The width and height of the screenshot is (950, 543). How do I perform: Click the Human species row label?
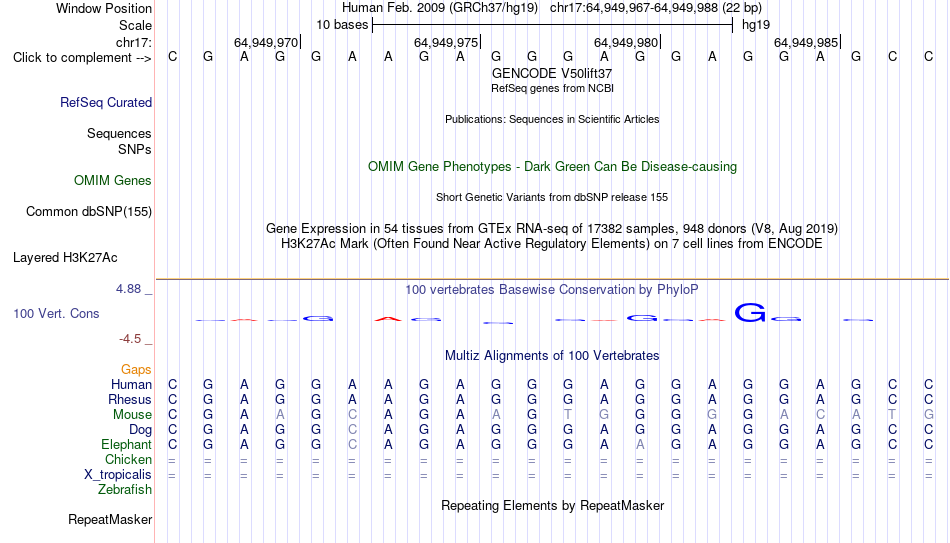coord(131,385)
